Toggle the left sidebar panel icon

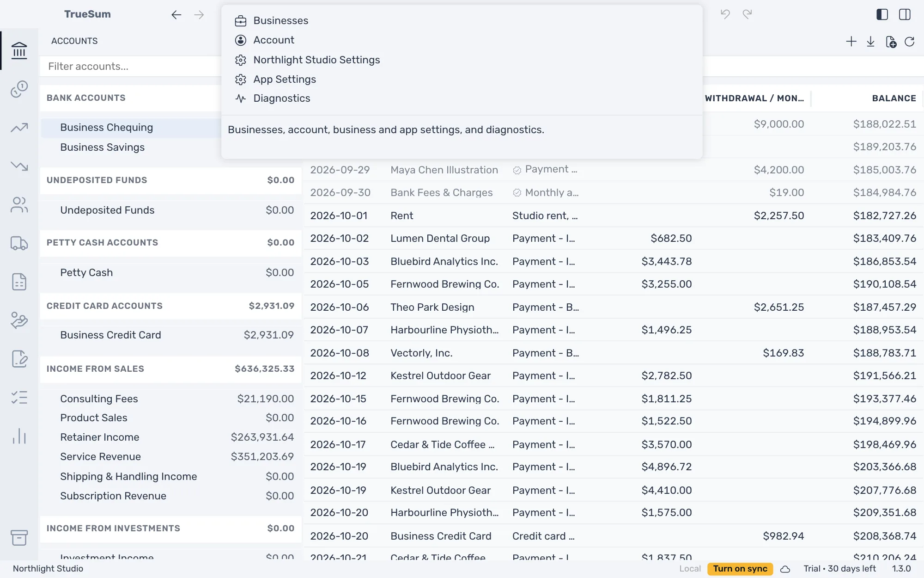[x=882, y=14]
